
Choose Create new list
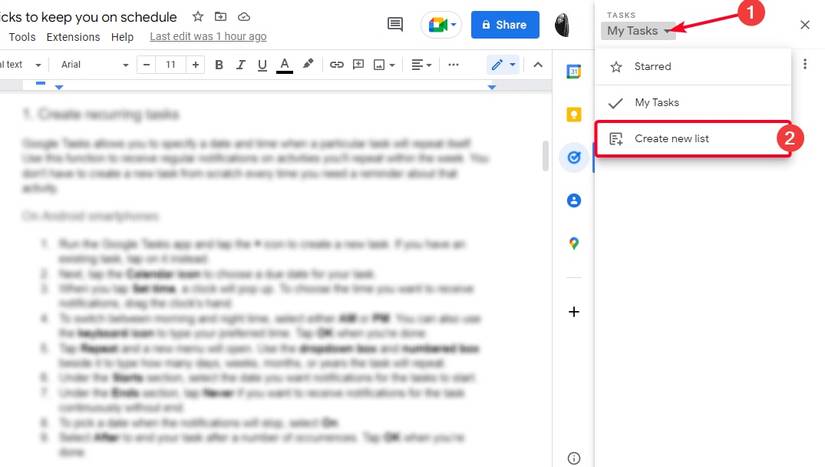(693, 138)
